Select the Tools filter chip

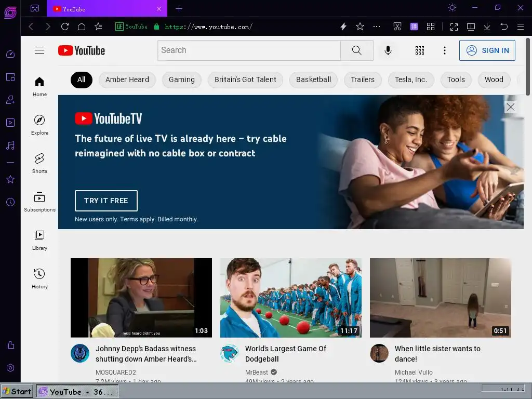[x=456, y=79]
